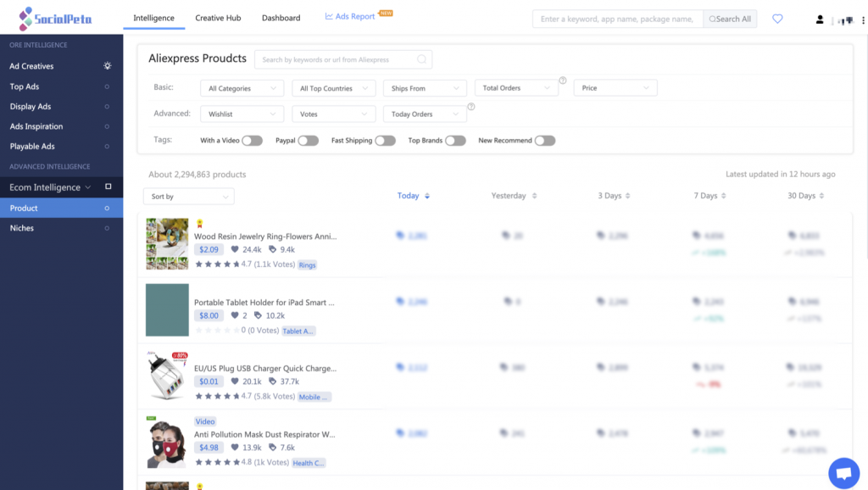Click the Video tag on Anti Pollution Mask
Viewport: 868px width, 490px height.
[x=205, y=421]
